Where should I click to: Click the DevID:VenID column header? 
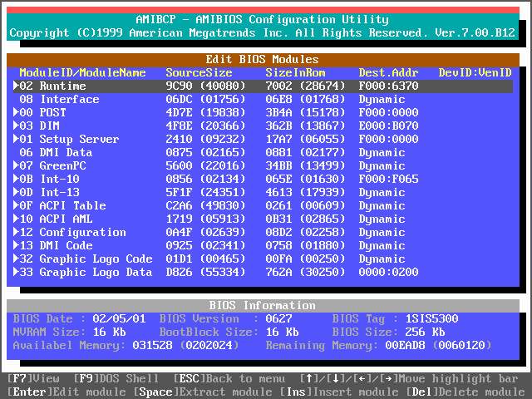pyautogui.click(x=475, y=72)
